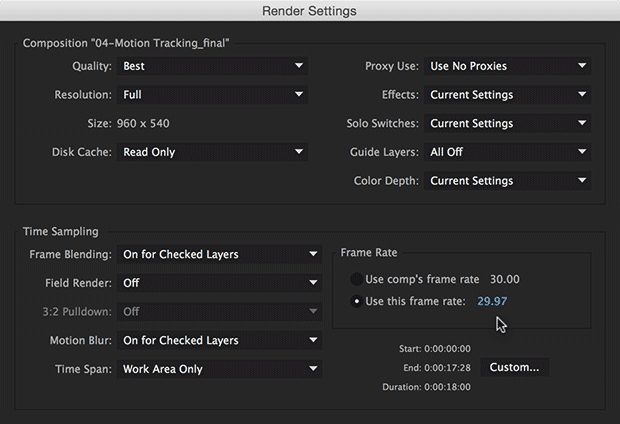Open the Quality dropdown set to Best
620x424 pixels.
tap(212, 66)
